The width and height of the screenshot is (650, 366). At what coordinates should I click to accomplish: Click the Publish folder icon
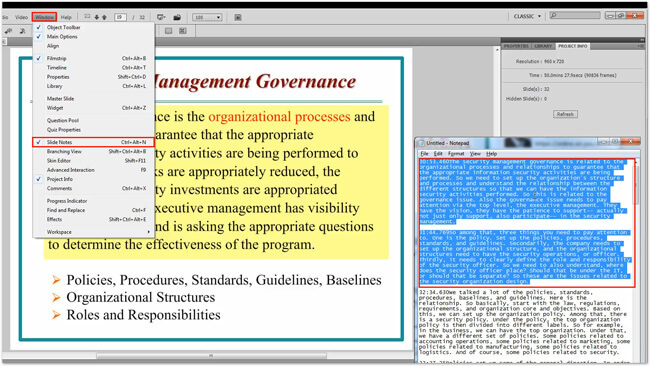(x=177, y=17)
